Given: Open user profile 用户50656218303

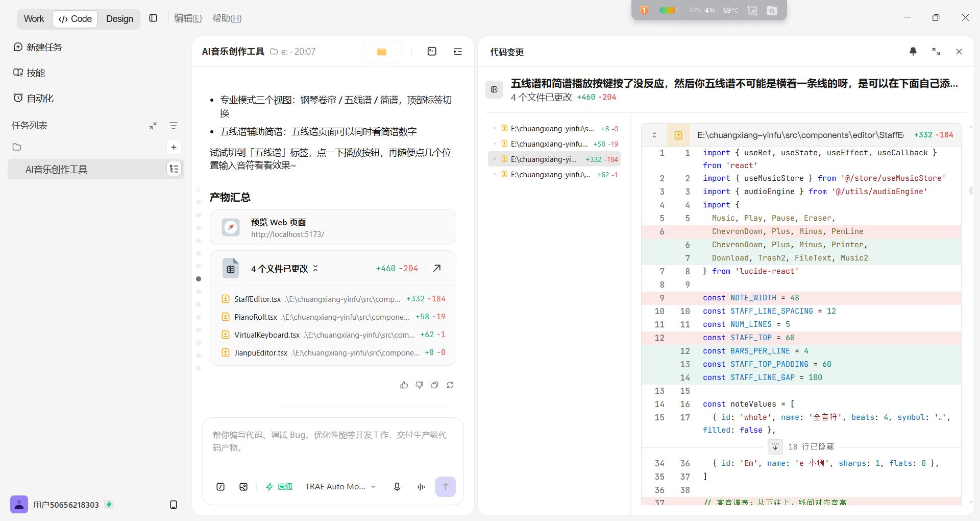Looking at the screenshot, I should 55,505.
